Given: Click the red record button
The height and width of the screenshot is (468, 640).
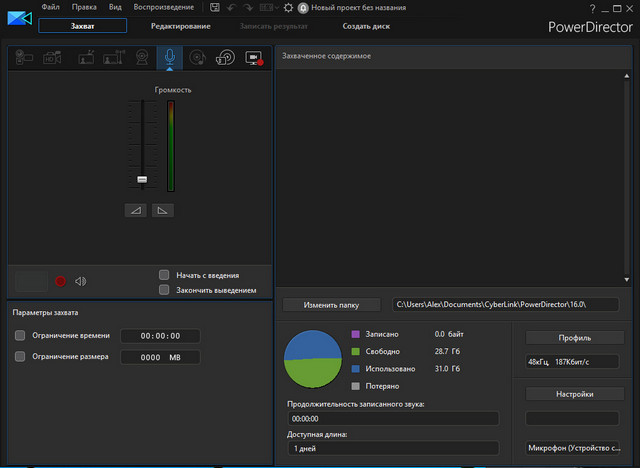Looking at the screenshot, I should click(61, 282).
